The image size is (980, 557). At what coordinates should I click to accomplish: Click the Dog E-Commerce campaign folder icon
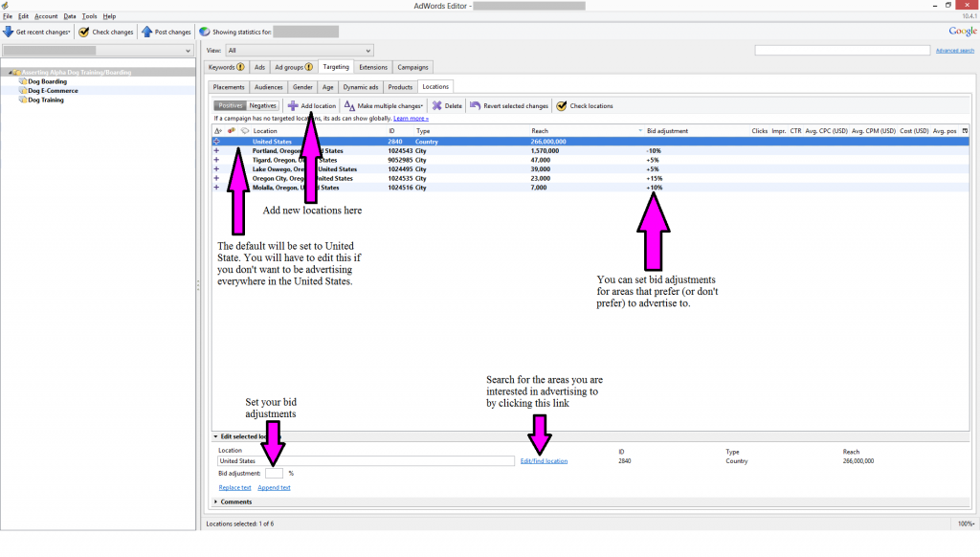[23, 91]
